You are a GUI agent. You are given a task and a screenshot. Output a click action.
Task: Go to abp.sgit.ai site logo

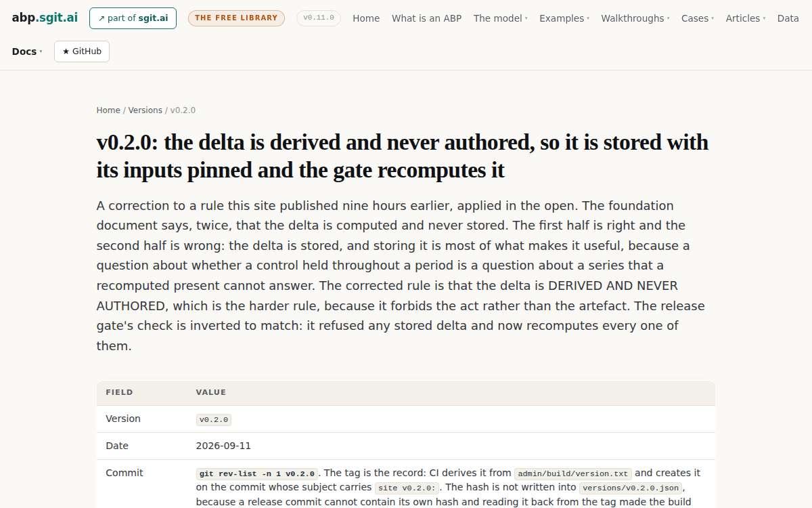point(45,18)
